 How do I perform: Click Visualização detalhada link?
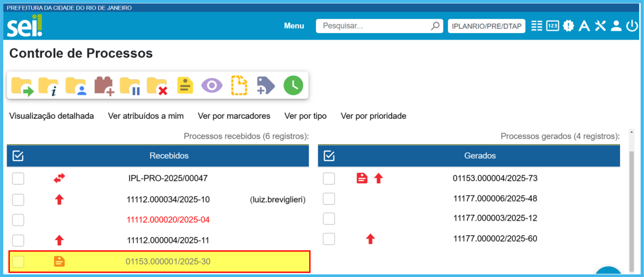click(x=52, y=116)
